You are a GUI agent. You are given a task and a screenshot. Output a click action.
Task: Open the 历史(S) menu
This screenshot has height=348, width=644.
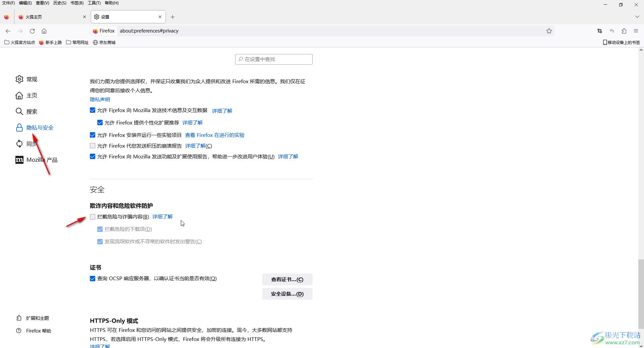[60, 3]
